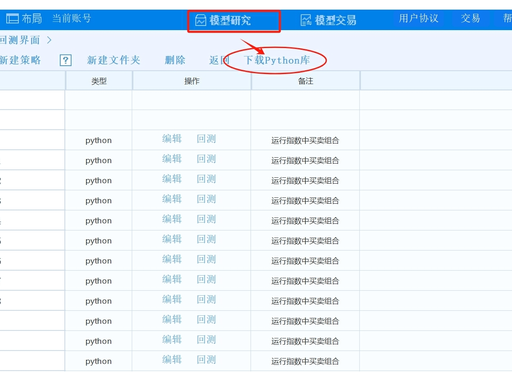Screen dimensions: 512x384
Task: Click 回测 in the last python row
Action: click(x=206, y=359)
